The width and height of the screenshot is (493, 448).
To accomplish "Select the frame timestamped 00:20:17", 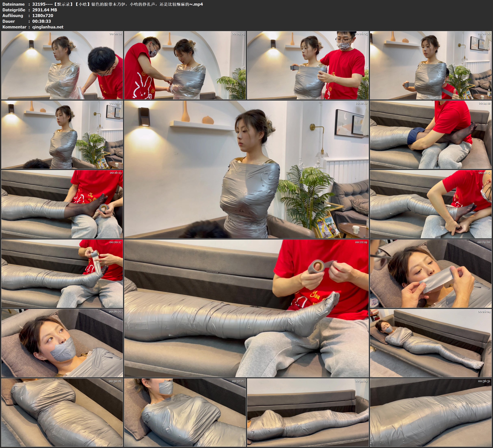I will coord(62,274).
